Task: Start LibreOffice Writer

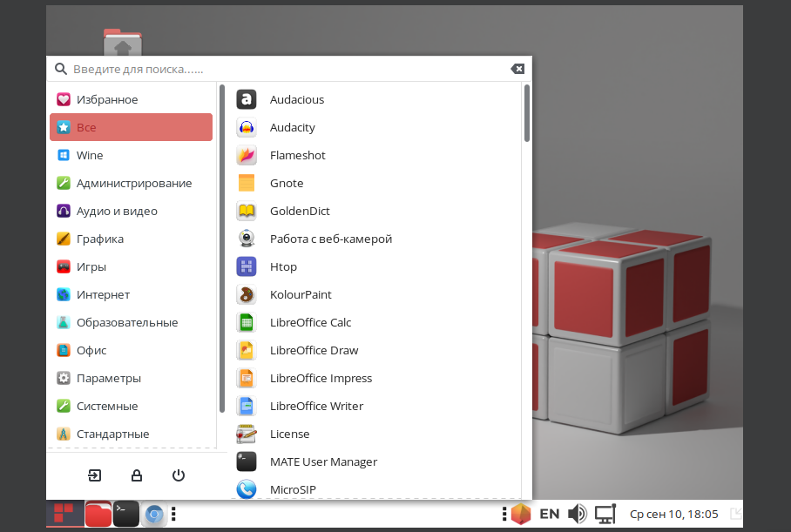Action: click(x=375, y=406)
